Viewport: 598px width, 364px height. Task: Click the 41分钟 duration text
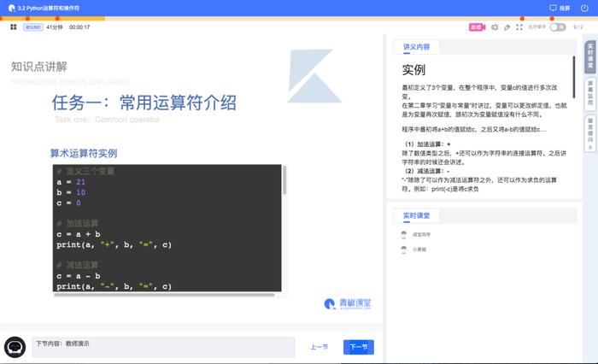point(54,27)
